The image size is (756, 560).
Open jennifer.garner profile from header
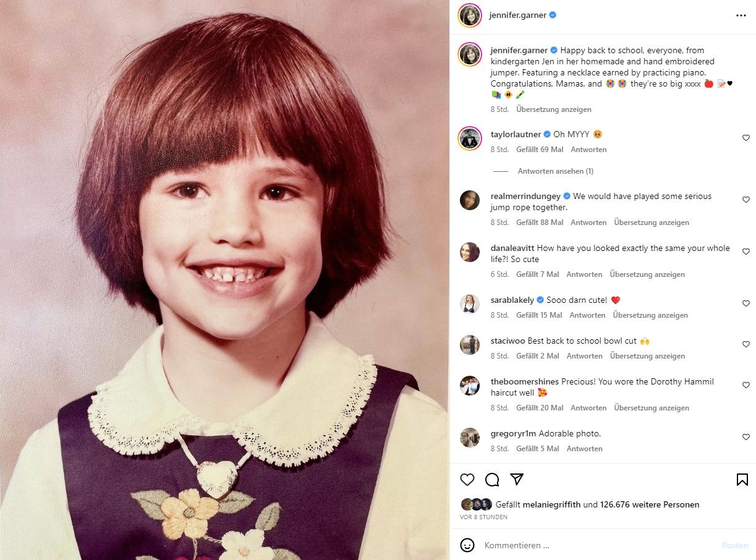tap(518, 15)
